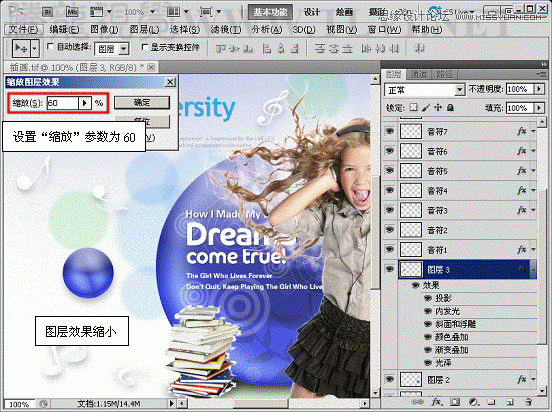This screenshot has width=552, height=412.
Task: Open the 图像(I) menu
Action: tap(104, 30)
